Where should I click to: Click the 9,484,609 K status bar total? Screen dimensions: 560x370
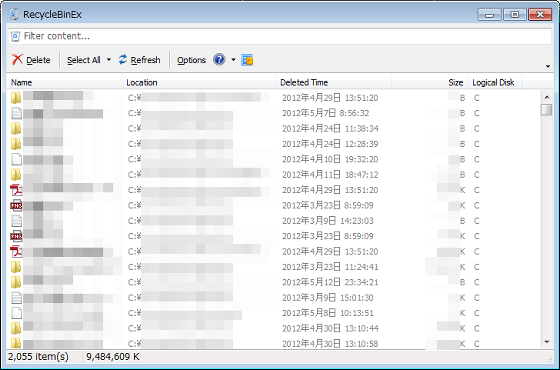tap(113, 356)
